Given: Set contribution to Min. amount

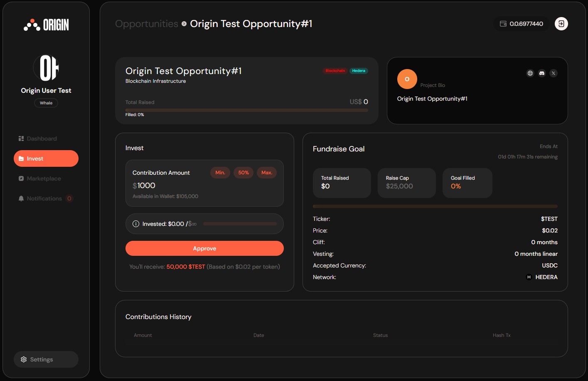Looking at the screenshot, I should (x=220, y=173).
